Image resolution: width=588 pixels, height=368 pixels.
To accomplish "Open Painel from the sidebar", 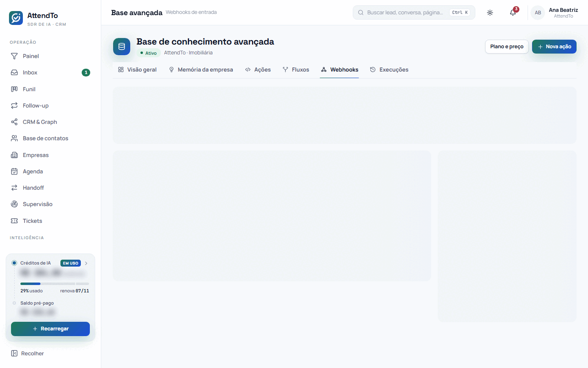I will 50,56.
